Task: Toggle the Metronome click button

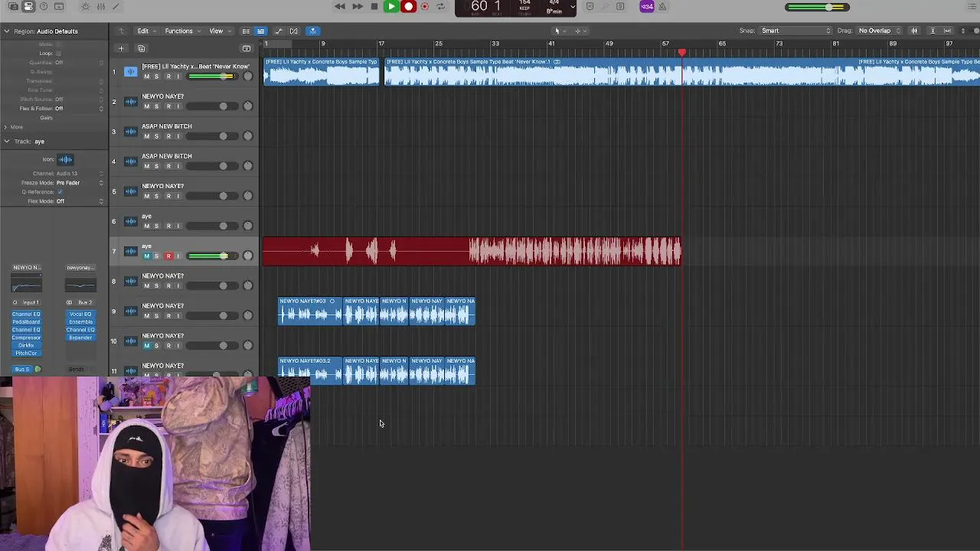Action: (x=662, y=7)
